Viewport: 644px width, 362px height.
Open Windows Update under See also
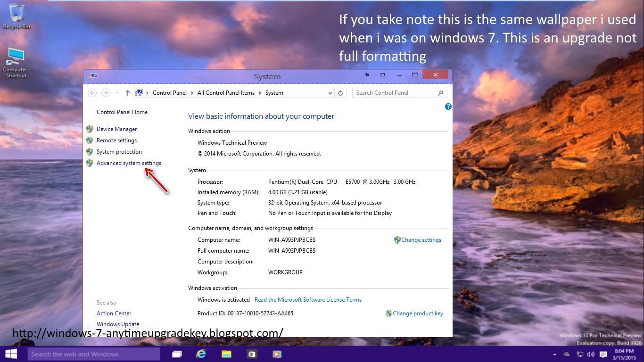[x=118, y=324]
